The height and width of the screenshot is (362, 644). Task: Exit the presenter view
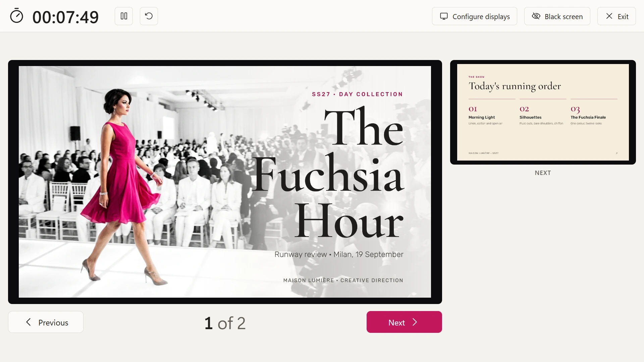point(616,16)
